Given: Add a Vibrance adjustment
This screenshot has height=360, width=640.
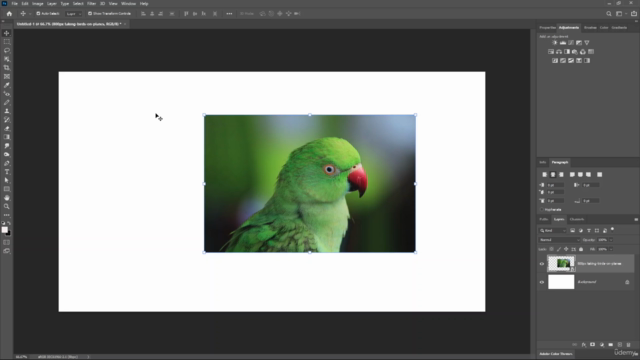Looking at the screenshot, I should pos(587,42).
